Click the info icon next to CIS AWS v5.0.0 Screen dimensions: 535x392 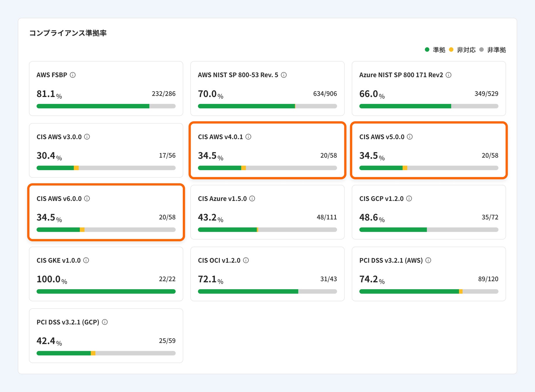click(x=410, y=137)
